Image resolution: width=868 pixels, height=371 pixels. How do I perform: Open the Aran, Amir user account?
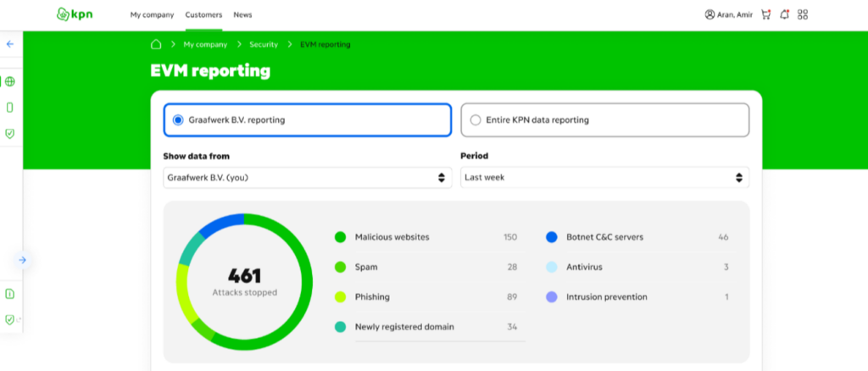point(730,14)
